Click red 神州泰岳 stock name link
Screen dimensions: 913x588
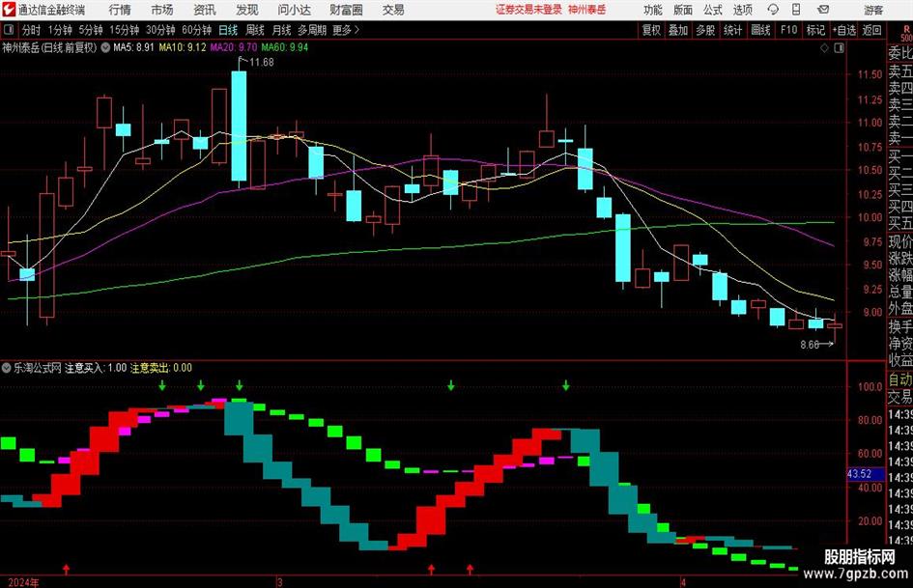(x=587, y=10)
